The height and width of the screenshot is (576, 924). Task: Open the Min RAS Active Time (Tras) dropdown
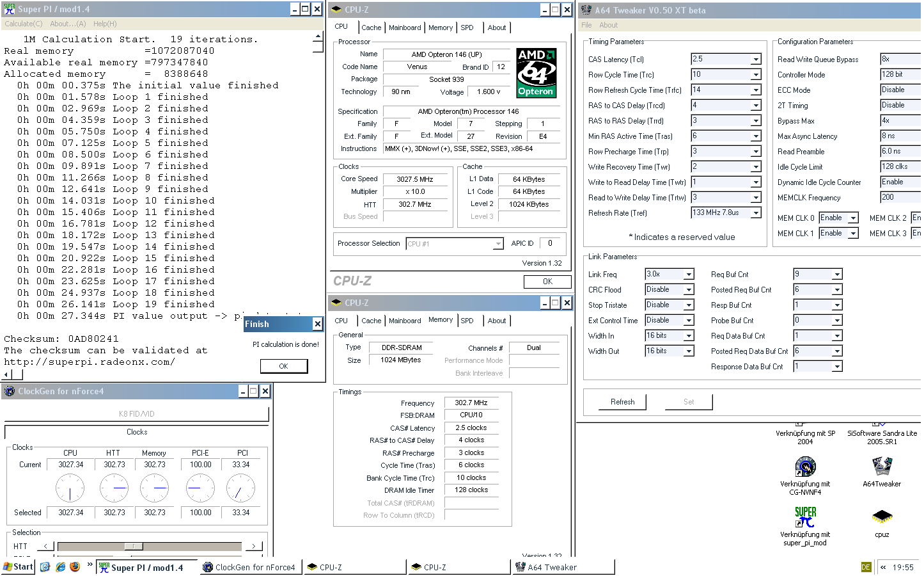pyautogui.click(x=756, y=136)
